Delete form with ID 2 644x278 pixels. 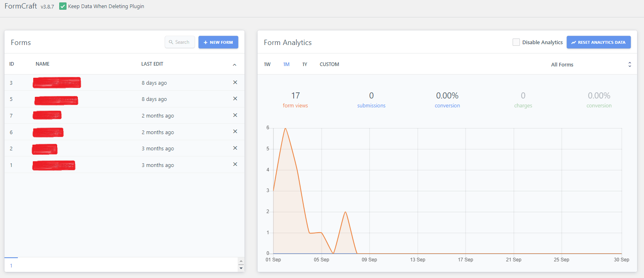pyautogui.click(x=235, y=148)
